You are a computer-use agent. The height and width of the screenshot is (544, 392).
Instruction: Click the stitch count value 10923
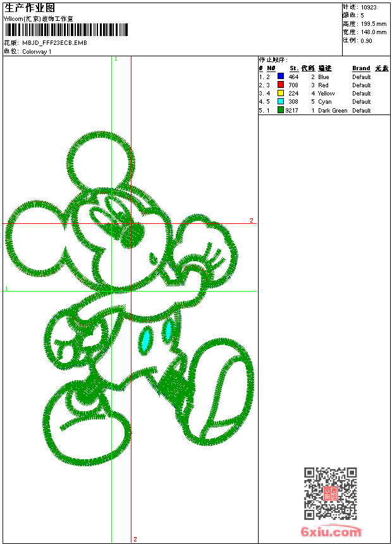[369, 8]
